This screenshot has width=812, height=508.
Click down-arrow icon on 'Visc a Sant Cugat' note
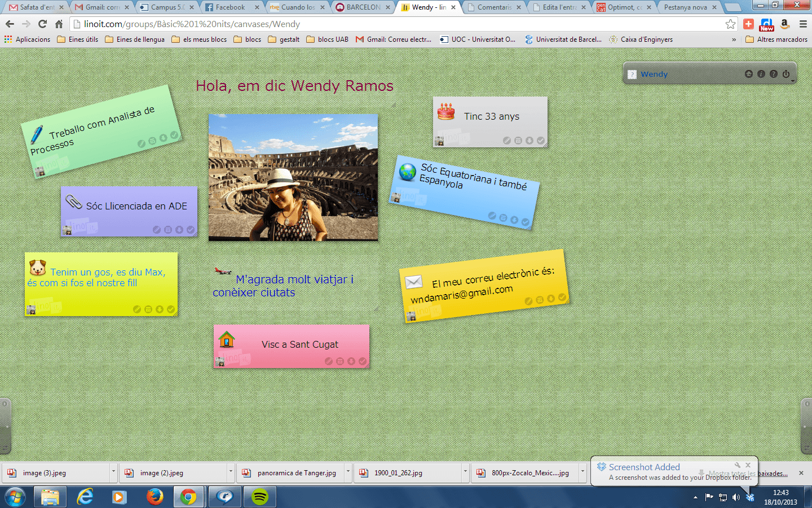(351, 361)
